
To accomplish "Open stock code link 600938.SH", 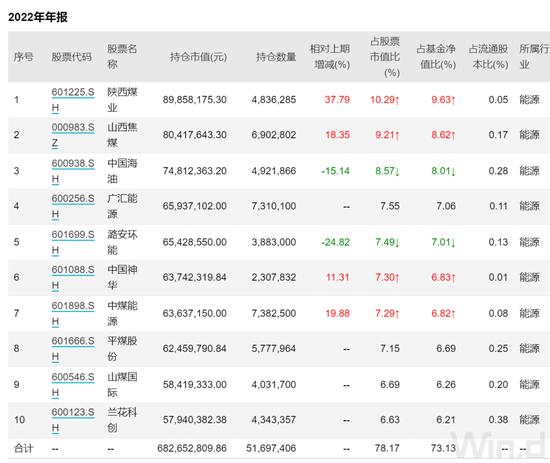I will (73, 171).
